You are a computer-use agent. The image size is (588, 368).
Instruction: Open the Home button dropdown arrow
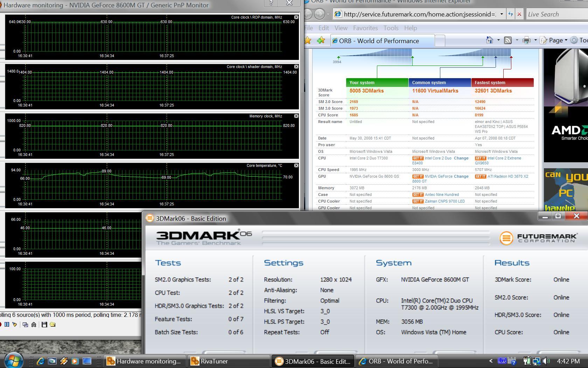498,40
